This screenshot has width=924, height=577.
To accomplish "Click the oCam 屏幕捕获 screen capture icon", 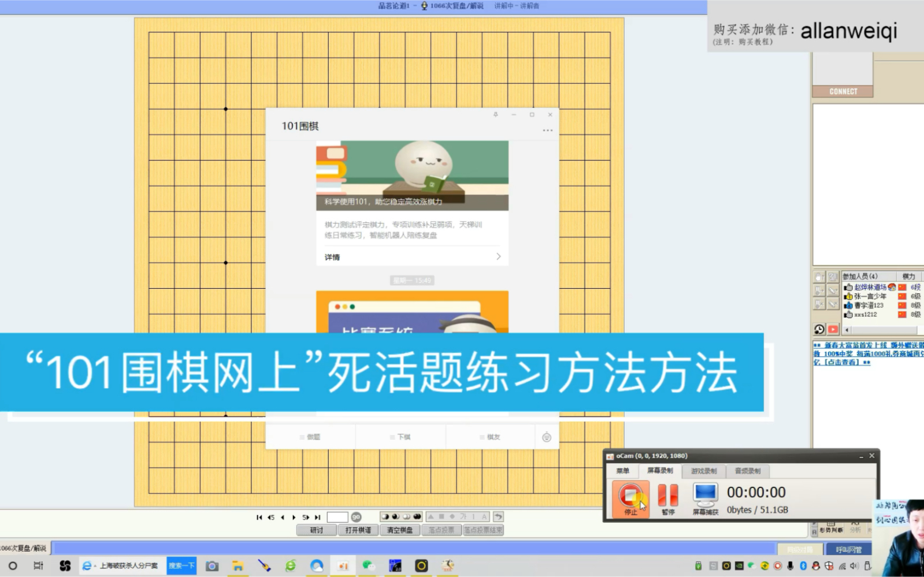I will coord(706,498).
